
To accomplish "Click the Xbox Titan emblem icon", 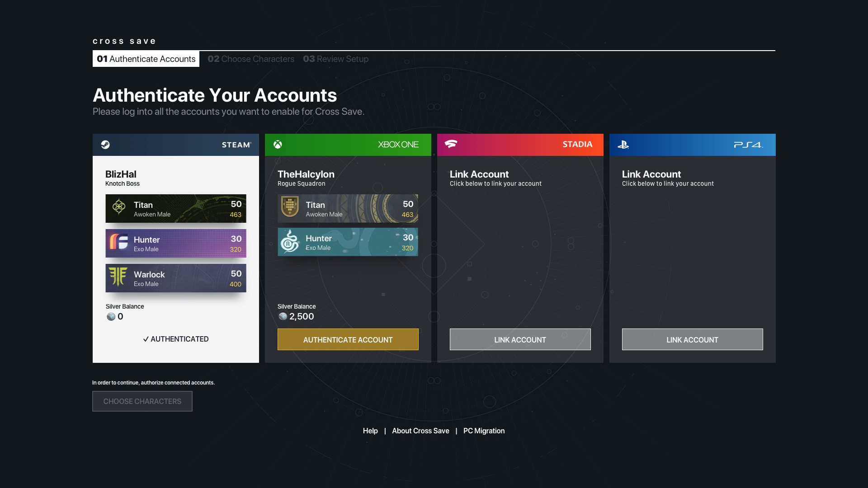I will pyautogui.click(x=290, y=206).
